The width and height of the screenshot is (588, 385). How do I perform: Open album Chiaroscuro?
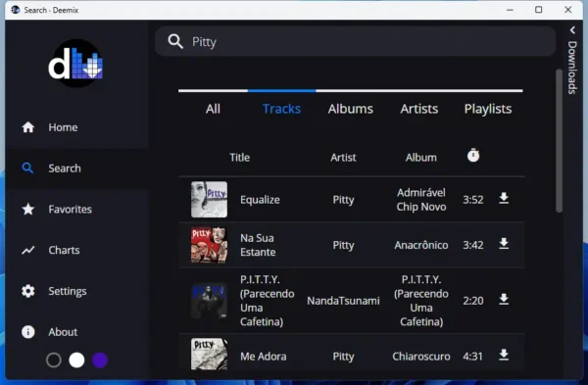coord(421,357)
